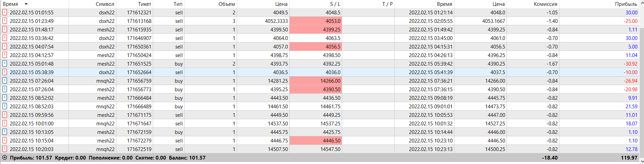Click the buy icon of mnqh22 ticket 171656759
Image resolution: width=644 pixels, height=164 pixels.
[x=5, y=81]
